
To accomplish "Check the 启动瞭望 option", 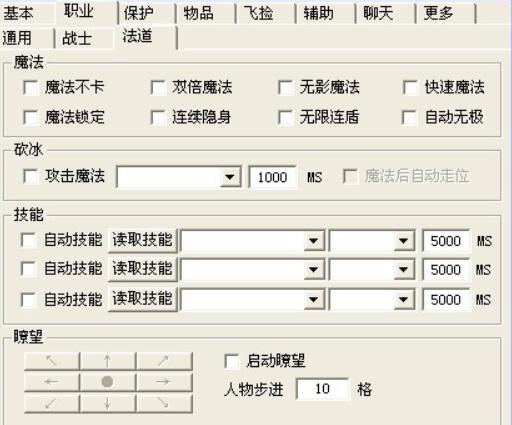I will coord(232,361).
